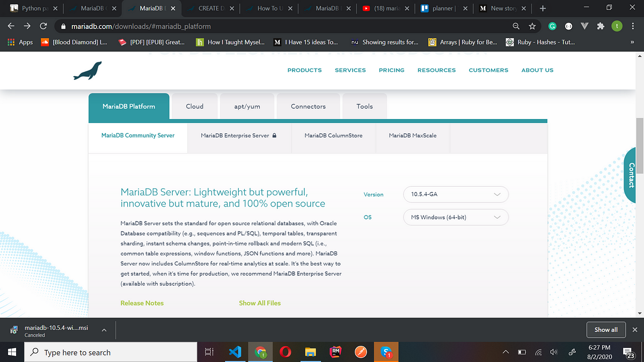
Task: Switch to the Trello planner browser tab
Action: tap(444, 9)
